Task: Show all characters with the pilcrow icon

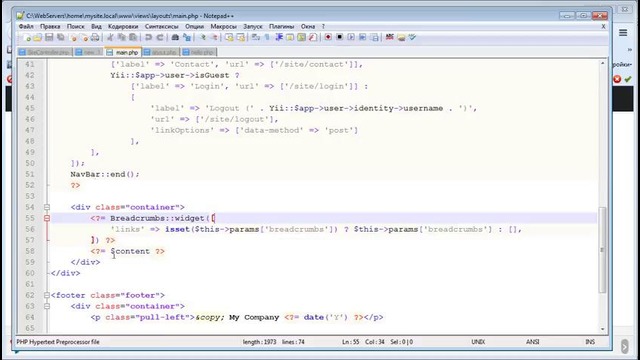Action: coord(267,38)
